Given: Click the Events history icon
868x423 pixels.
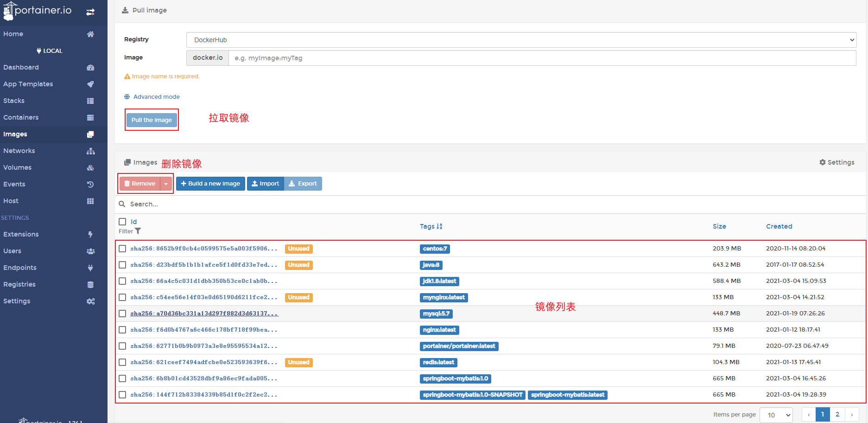Looking at the screenshot, I should [90, 184].
